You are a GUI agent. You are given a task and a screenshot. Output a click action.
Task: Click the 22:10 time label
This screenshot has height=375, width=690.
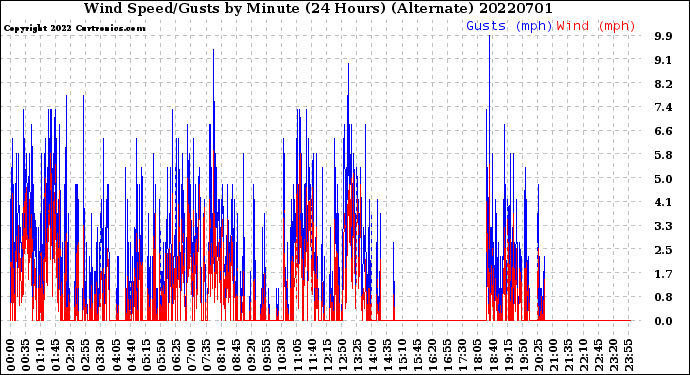click(583, 355)
